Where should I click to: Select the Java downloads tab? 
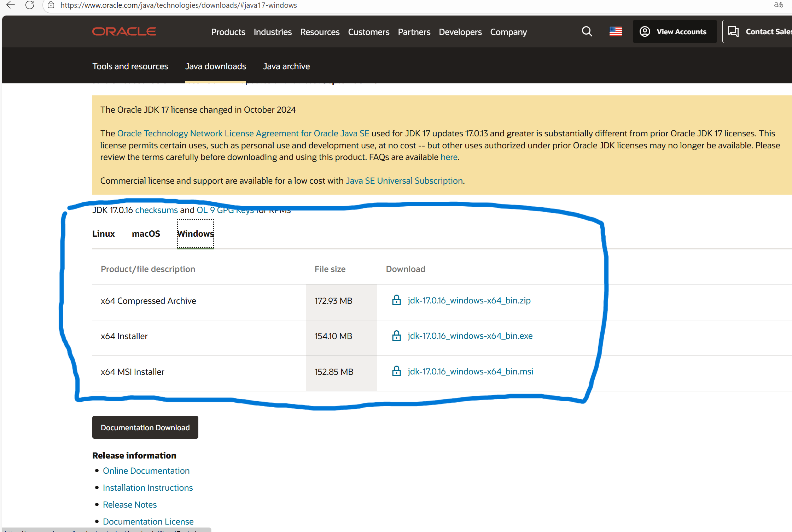pos(216,66)
